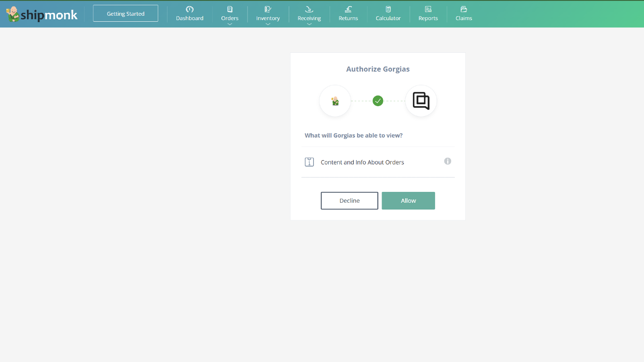Viewport: 644px width, 362px height.
Task: Select Returns from the top navigation
Action: [x=348, y=18]
